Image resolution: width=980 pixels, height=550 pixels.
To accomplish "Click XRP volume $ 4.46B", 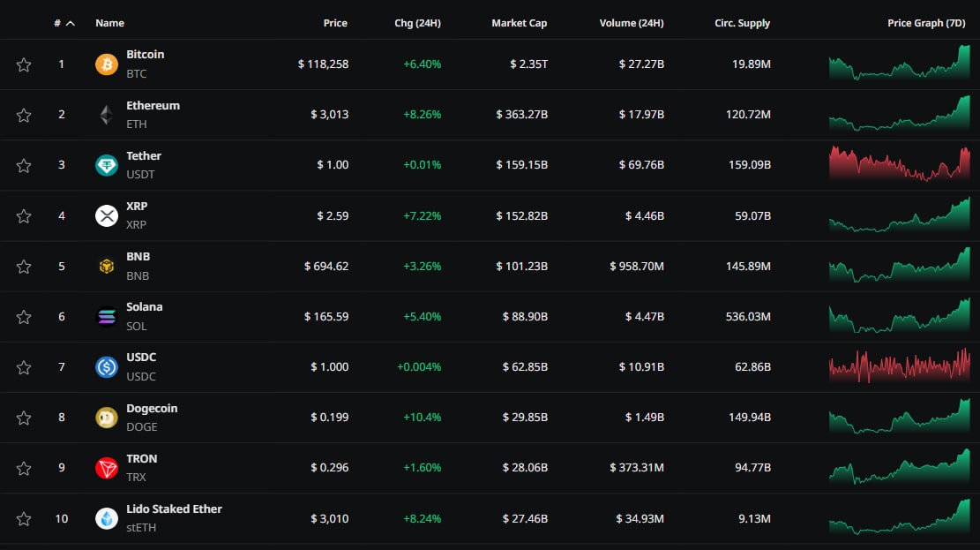I will pos(645,216).
